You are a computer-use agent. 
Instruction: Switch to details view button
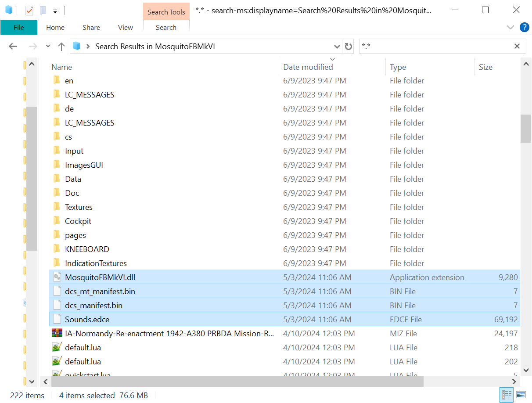click(507, 395)
